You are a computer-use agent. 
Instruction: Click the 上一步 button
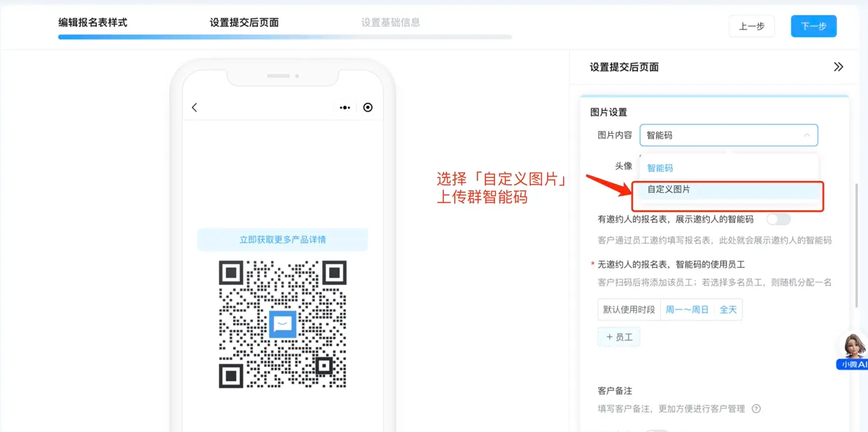(751, 26)
